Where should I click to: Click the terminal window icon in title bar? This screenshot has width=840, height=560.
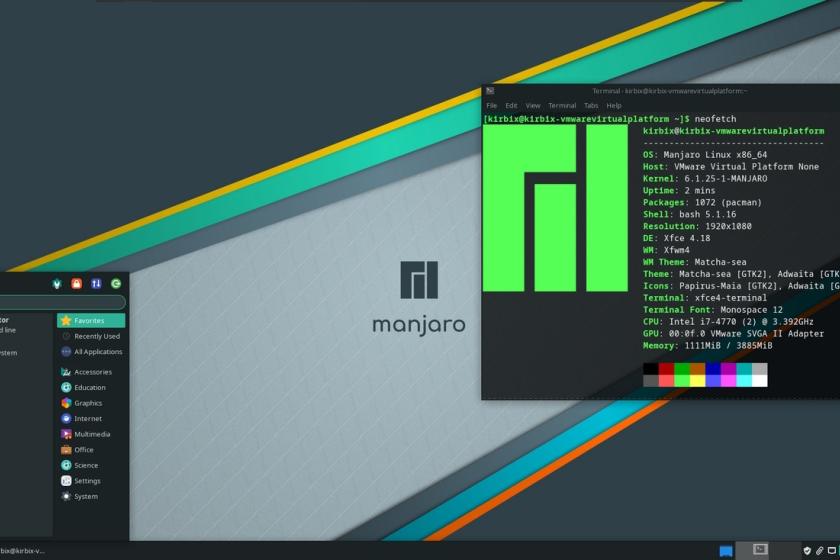click(490, 91)
